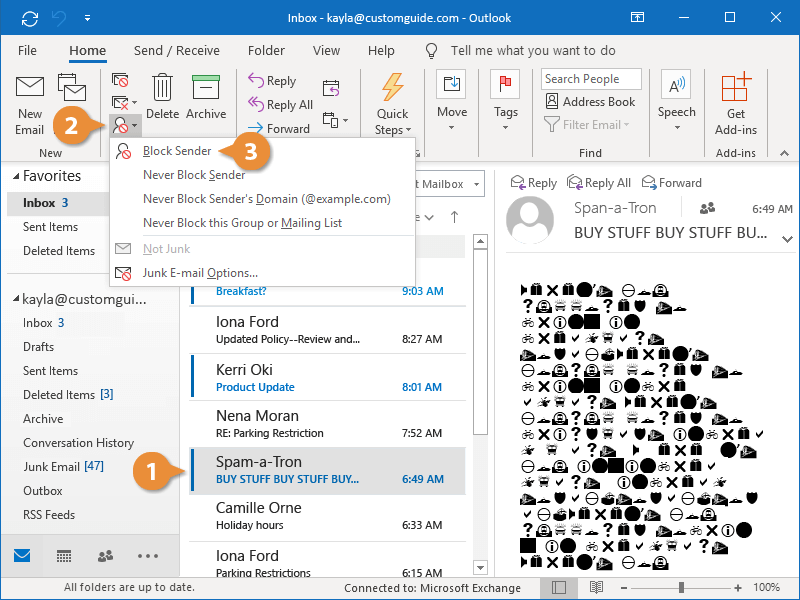Open the Deleted Items [3] folder

[x=68, y=394]
